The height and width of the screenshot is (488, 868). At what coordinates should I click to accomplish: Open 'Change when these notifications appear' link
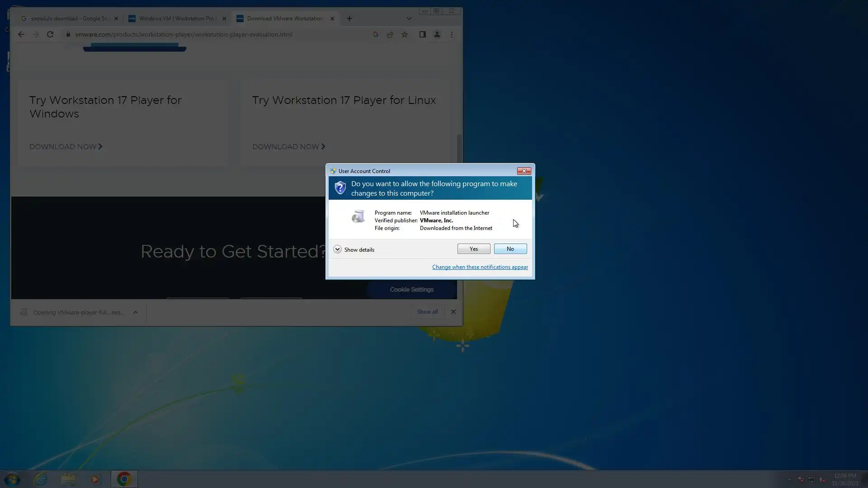coord(480,267)
